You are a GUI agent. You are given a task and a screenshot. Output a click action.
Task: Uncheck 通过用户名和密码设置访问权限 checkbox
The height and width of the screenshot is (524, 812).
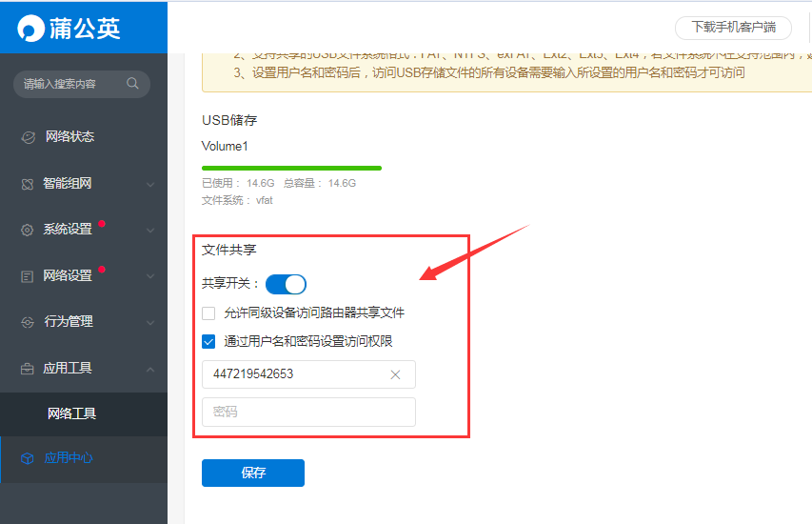(x=208, y=342)
